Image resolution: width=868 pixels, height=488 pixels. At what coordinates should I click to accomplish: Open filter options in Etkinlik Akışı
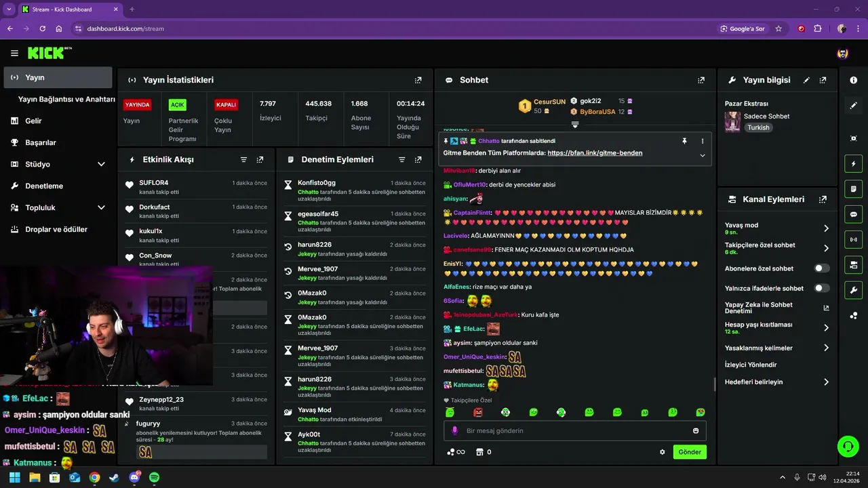(243, 160)
